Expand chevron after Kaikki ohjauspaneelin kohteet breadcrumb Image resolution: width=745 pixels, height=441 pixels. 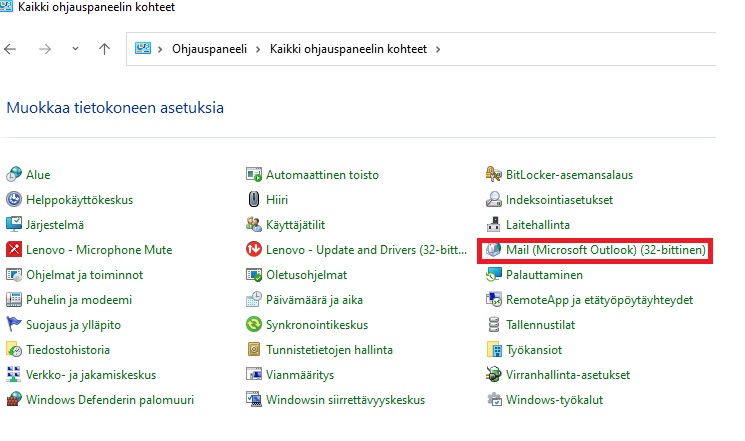[x=438, y=49]
